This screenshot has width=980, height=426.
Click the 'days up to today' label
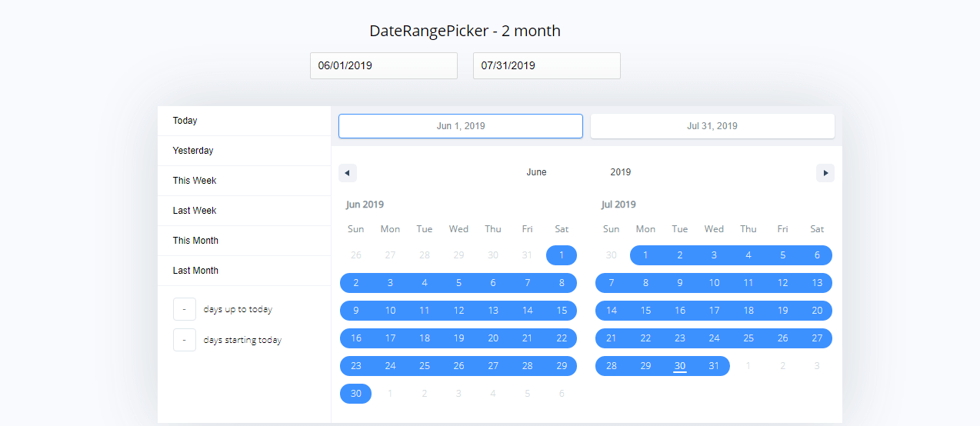(238, 310)
